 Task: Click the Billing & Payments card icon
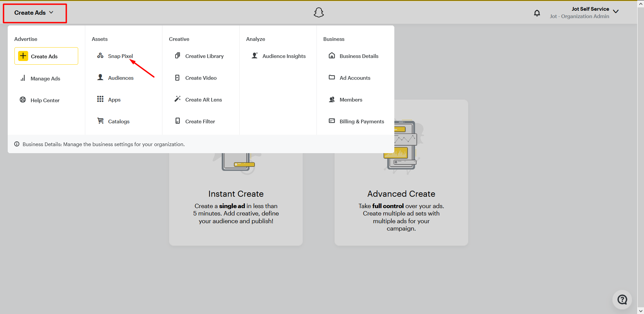coord(332,121)
